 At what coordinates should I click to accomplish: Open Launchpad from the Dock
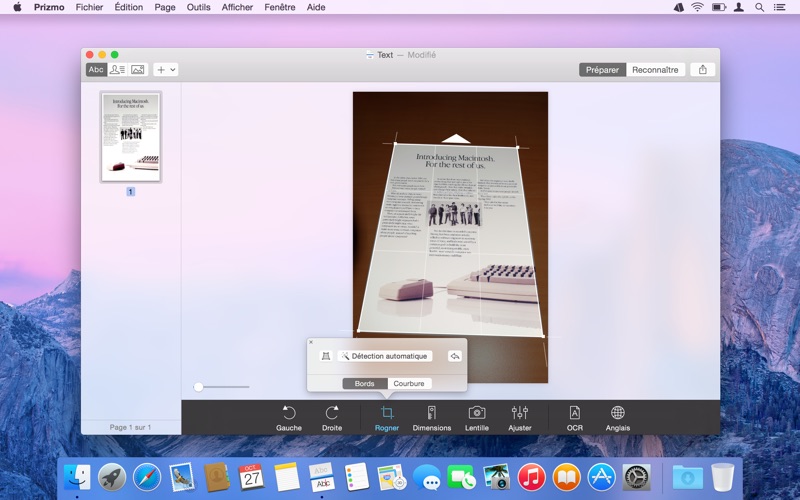pos(112,478)
